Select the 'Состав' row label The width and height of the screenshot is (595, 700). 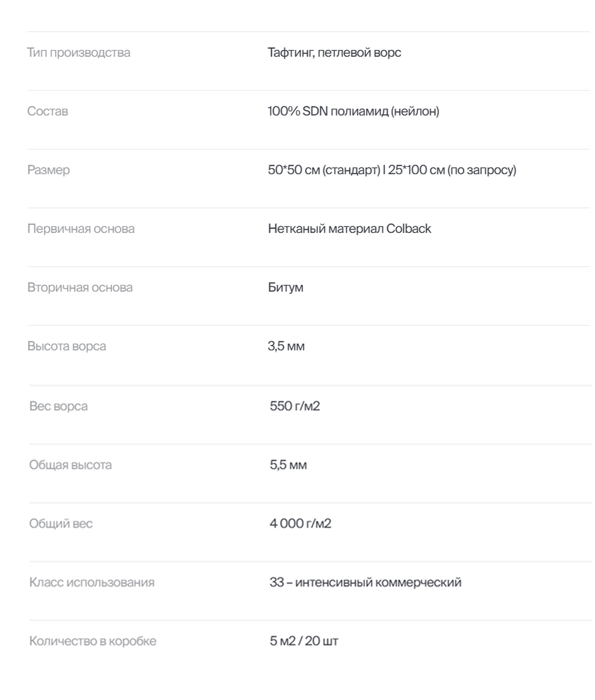click(x=47, y=111)
